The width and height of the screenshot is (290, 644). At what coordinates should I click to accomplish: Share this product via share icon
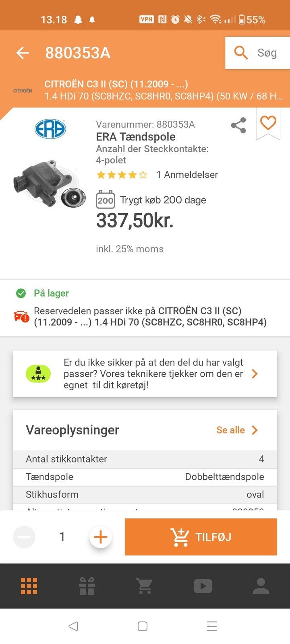(238, 125)
